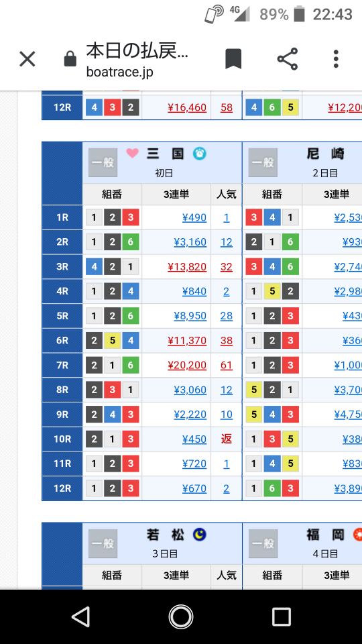The height and width of the screenshot is (644, 362).
Task: Tap the 一般 grade badge beside 尼崎
Action: click(263, 162)
